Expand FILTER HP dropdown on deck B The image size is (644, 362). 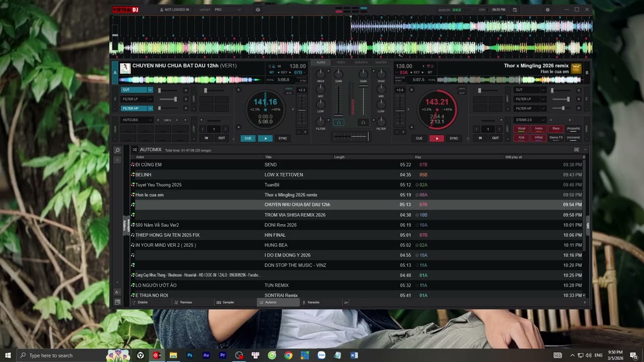coord(543,108)
